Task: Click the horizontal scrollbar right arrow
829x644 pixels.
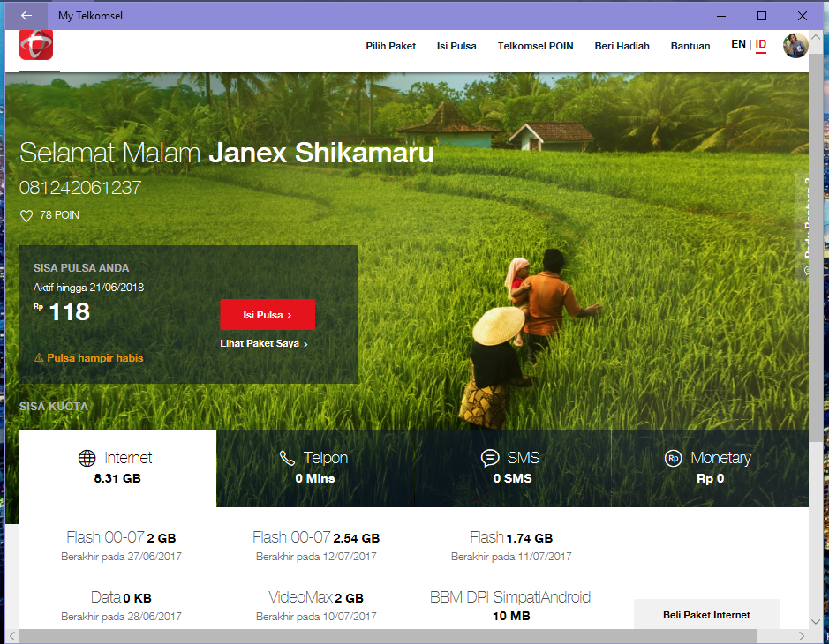Action: pos(802,636)
